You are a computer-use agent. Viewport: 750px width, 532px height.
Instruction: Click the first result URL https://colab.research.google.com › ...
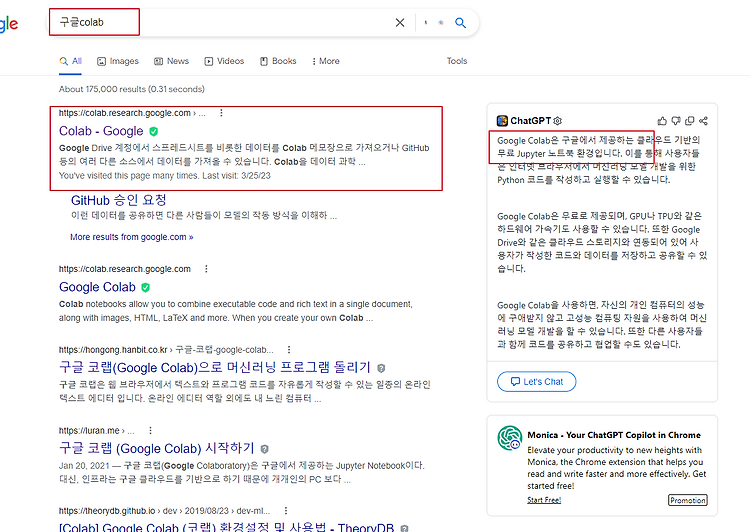click(x=132, y=113)
